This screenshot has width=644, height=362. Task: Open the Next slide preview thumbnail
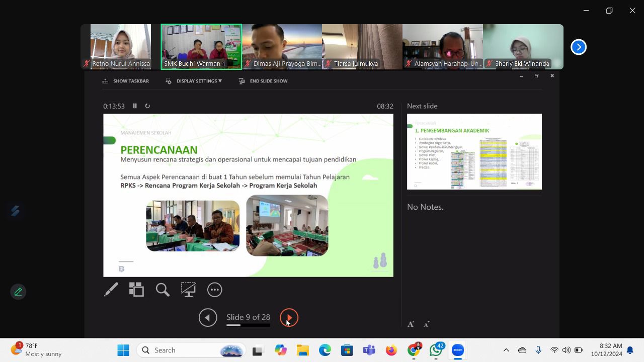tap(474, 151)
